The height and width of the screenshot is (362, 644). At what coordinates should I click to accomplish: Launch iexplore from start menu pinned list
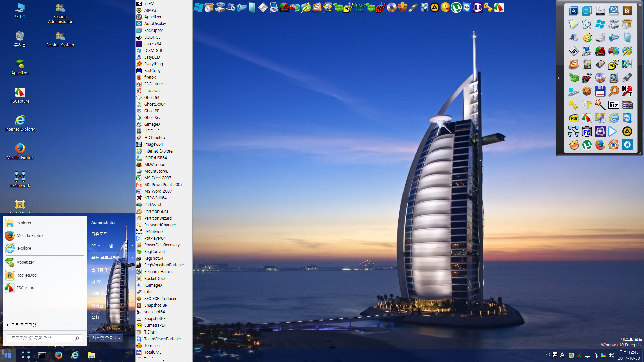click(x=44, y=248)
